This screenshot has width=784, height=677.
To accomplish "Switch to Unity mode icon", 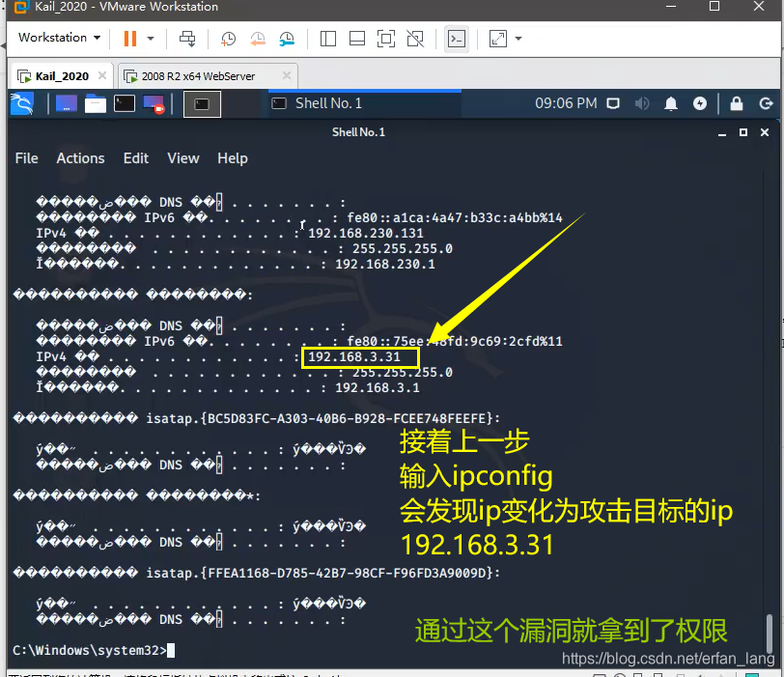I will [415, 39].
